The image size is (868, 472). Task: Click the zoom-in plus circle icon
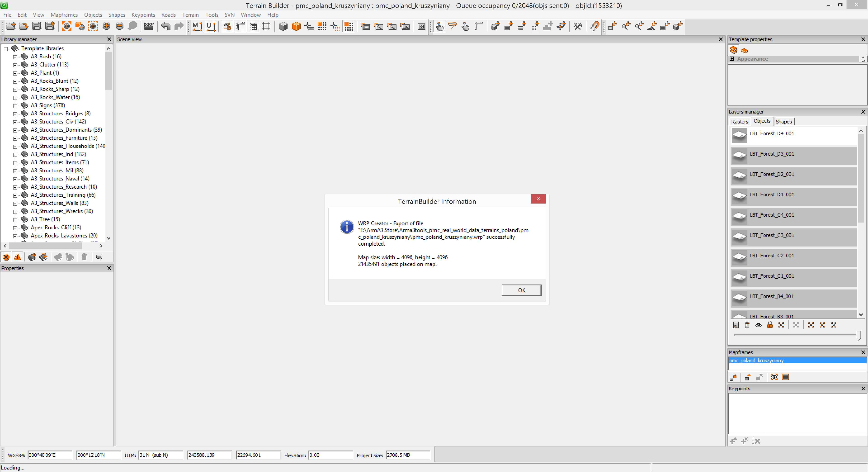pyautogui.click(x=106, y=26)
